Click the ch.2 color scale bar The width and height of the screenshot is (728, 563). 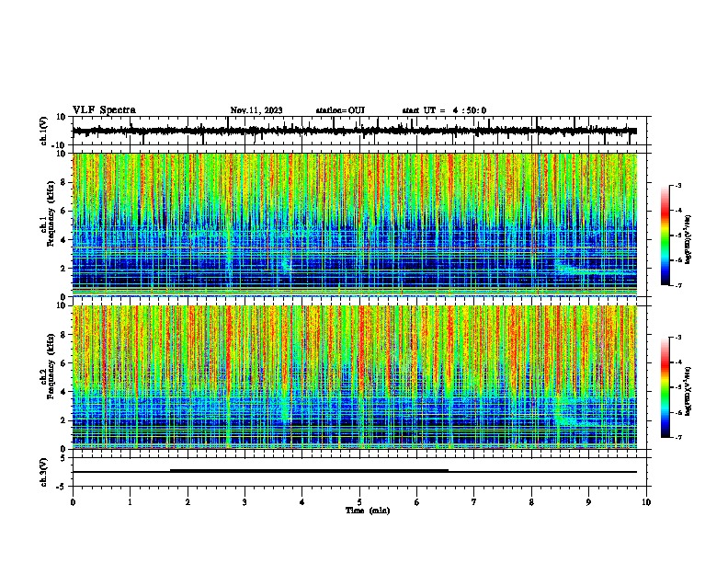[665, 387]
